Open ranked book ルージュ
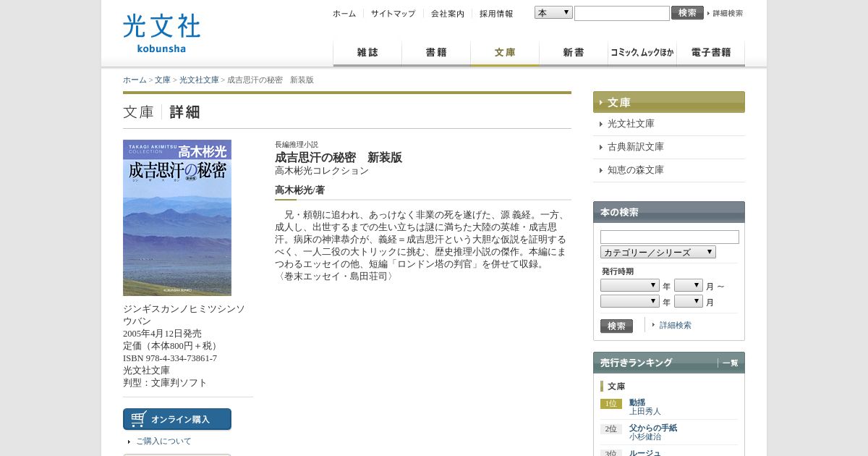The image size is (868, 456). pyautogui.click(x=645, y=453)
